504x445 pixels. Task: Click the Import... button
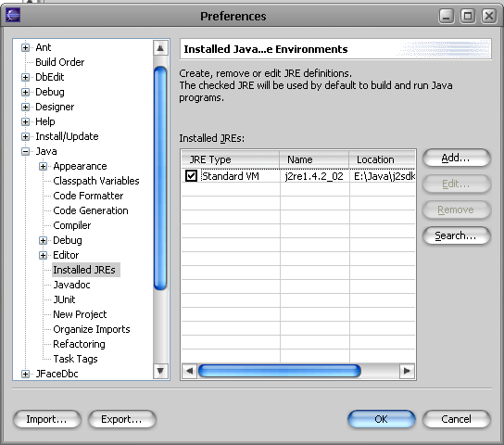click(x=47, y=419)
